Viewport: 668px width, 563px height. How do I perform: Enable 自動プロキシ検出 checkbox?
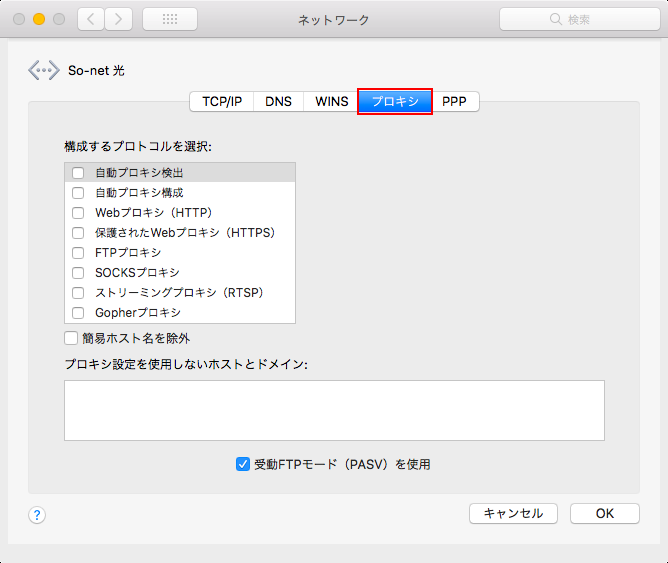78,173
